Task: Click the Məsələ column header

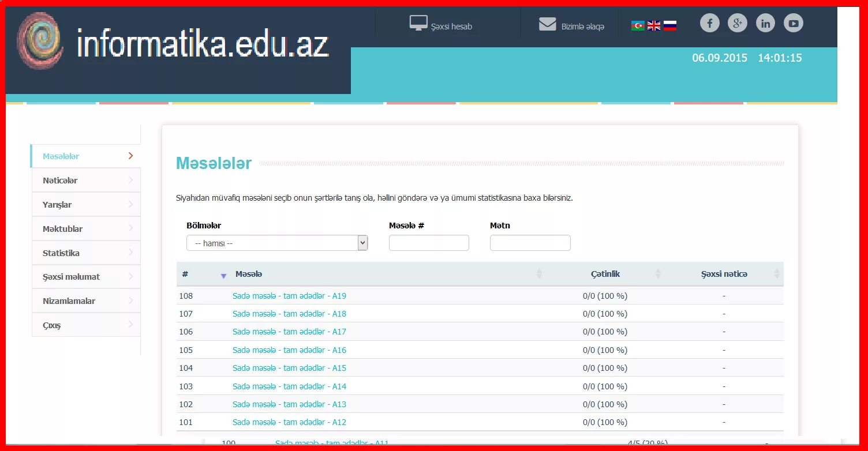Action: (249, 274)
